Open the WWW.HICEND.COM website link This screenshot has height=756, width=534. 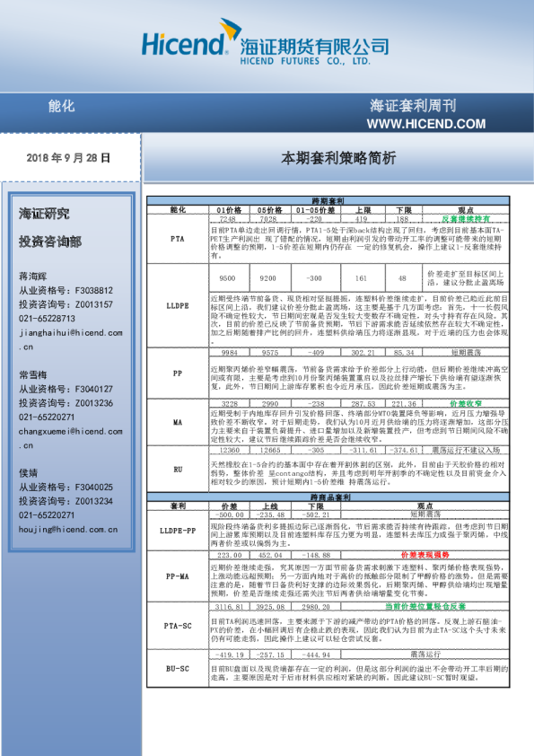[x=426, y=124]
